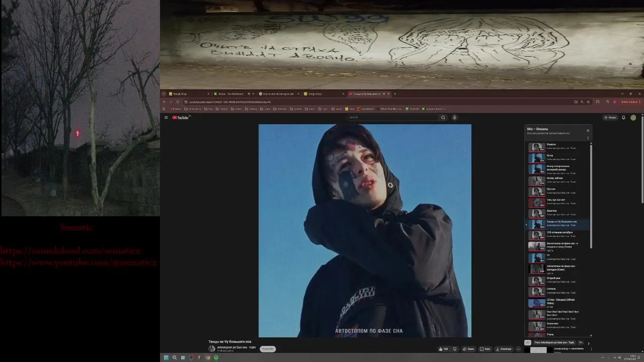Viewport: 644px width, 362px height.
Task: Open Spotify from the taskbar
Action: 216,357
